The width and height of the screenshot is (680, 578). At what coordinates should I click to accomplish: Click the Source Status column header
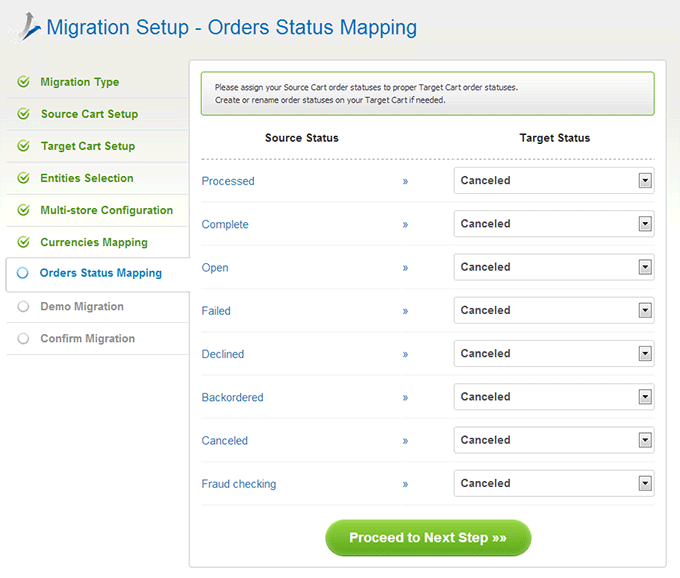click(x=302, y=138)
